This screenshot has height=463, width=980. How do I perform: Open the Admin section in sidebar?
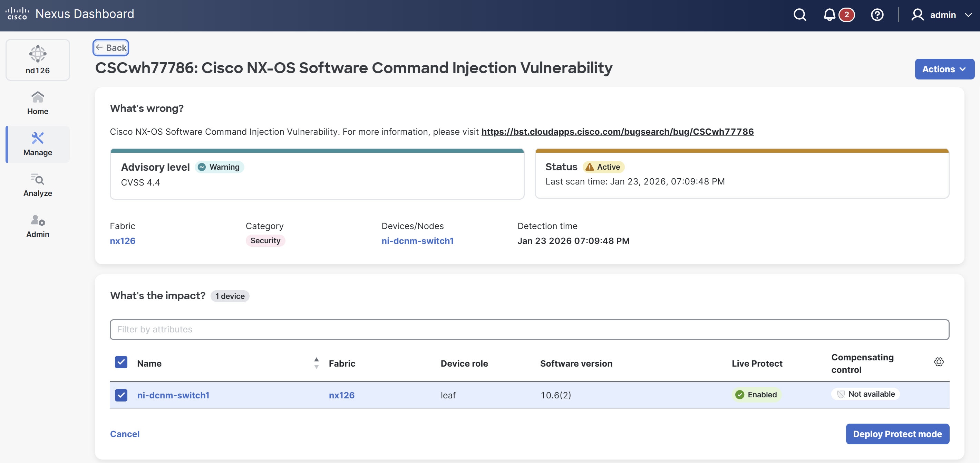37,226
